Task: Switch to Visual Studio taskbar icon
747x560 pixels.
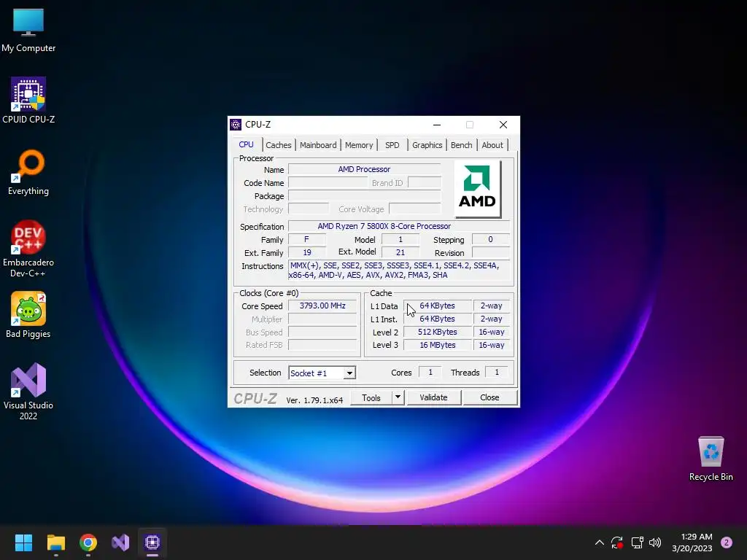Action: [120, 542]
